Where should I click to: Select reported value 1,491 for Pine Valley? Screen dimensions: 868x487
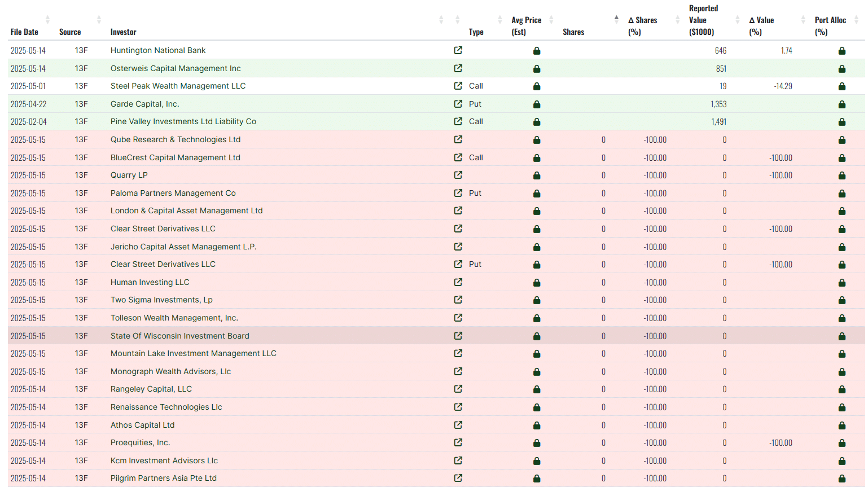pos(718,122)
